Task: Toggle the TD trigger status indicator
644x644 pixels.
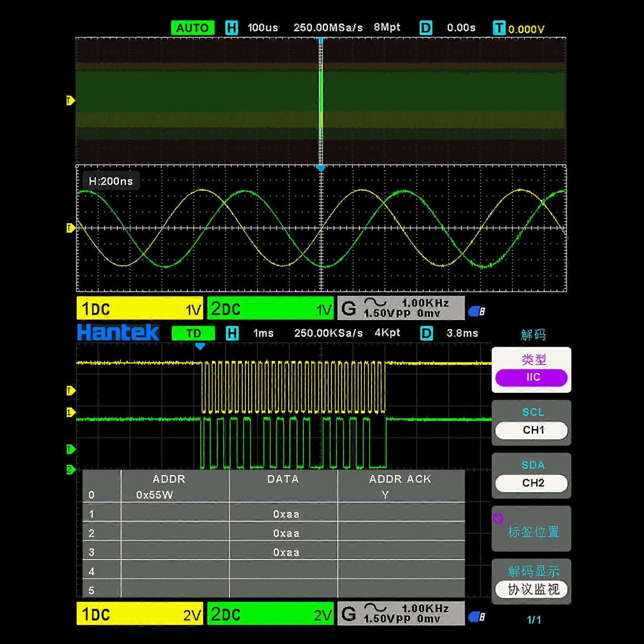Action: pos(193,333)
